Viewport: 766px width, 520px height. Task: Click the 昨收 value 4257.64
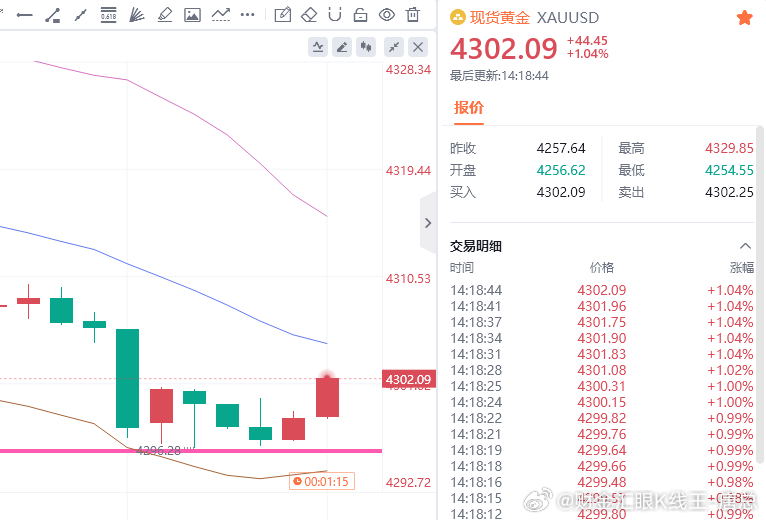561,148
